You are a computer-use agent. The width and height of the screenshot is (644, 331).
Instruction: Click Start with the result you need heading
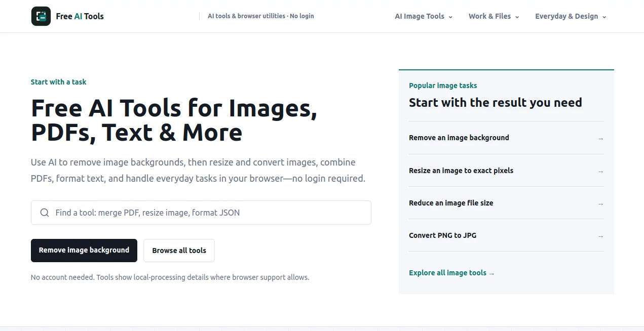496,102
